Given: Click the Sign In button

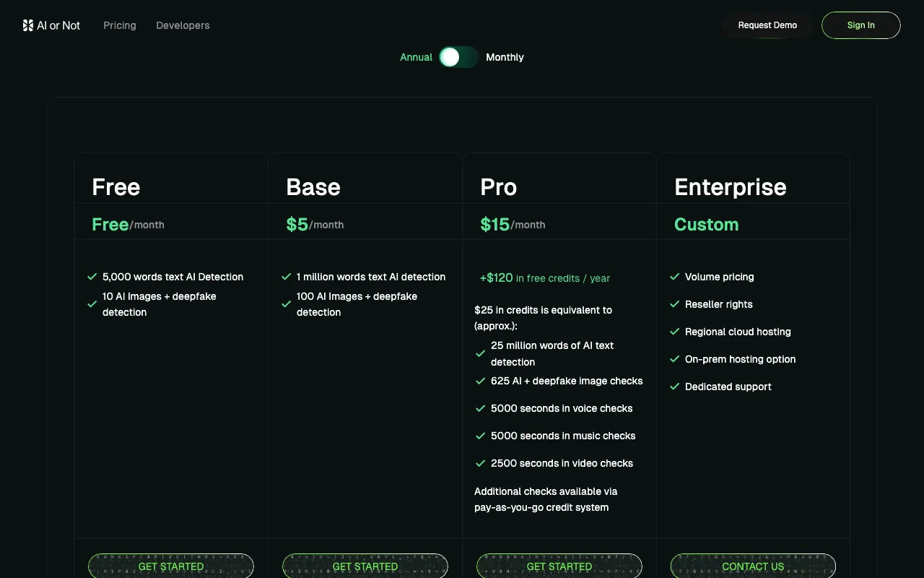Looking at the screenshot, I should pyautogui.click(x=861, y=25).
